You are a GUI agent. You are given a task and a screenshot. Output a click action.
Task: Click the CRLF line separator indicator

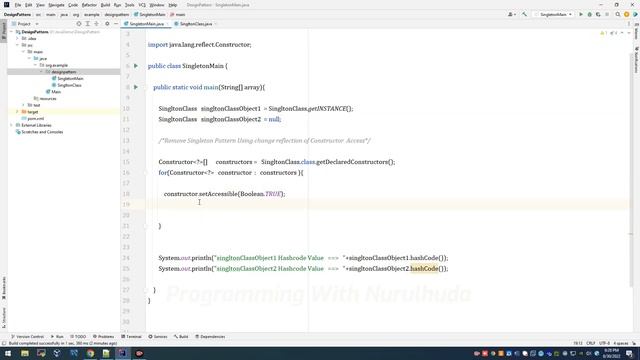pos(590,343)
